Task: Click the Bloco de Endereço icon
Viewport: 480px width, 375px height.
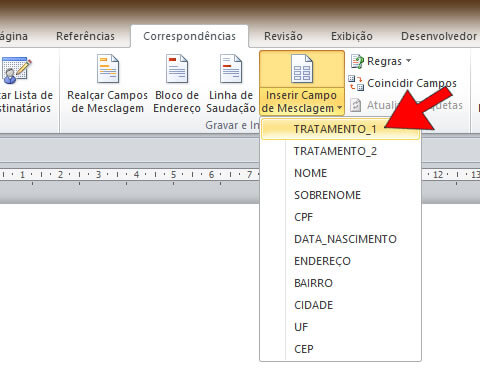Action: (x=177, y=69)
